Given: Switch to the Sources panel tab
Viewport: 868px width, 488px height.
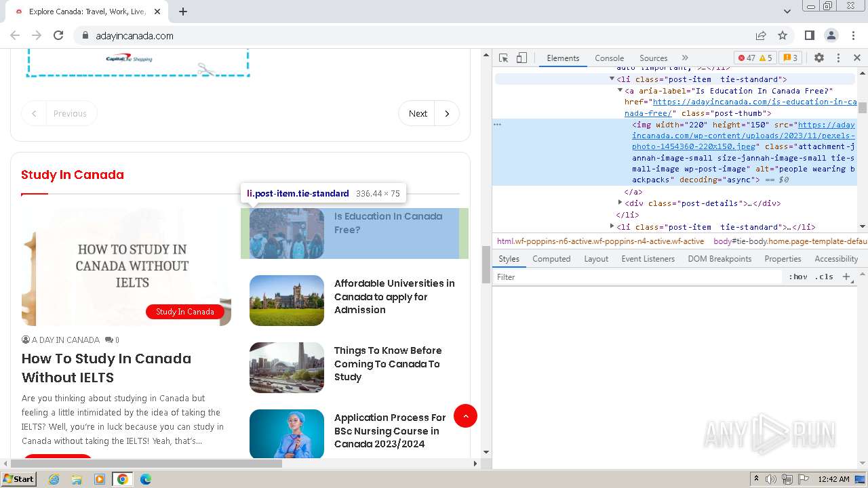Looking at the screenshot, I should coord(653,58).
